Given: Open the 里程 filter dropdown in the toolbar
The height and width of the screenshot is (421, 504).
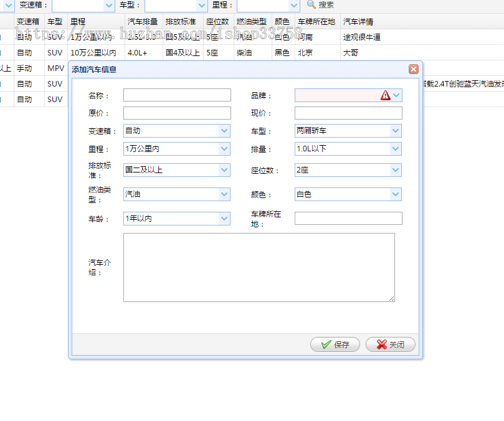Looking at the screenshot, I should coord(294,5).
